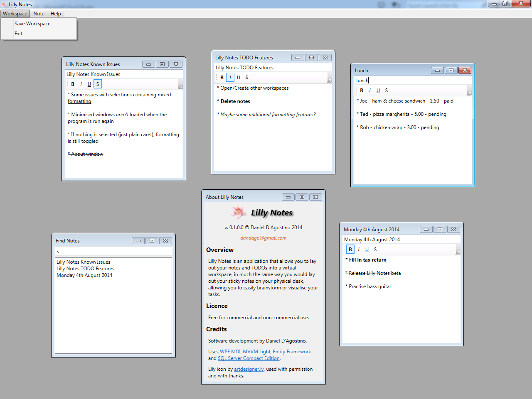Expand toolbar overflow in Known Issues note
The width and height of the screenshot is (532, 399).
(x=180, y=86)
